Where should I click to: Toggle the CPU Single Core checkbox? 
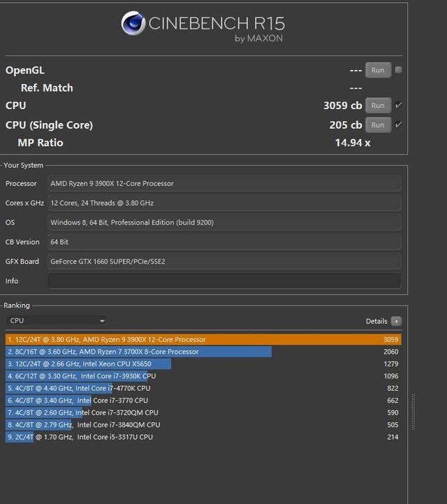[399, 124]
